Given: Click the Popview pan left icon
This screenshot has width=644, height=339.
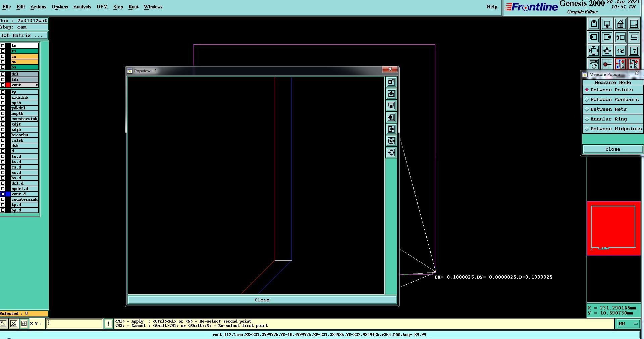Looking at the screenshot, I should [391, 117].
